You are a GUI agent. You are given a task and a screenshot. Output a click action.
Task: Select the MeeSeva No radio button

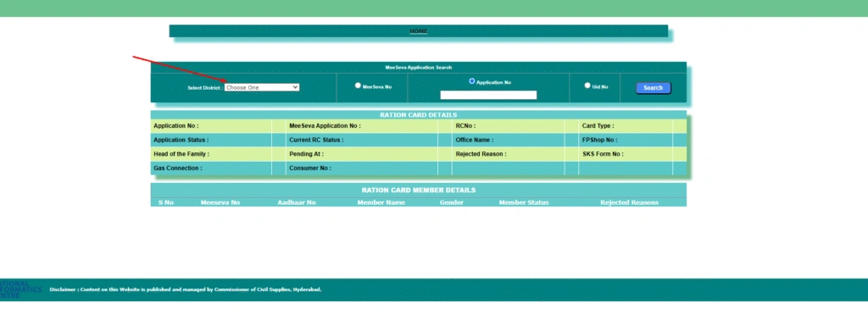(358, 85)
